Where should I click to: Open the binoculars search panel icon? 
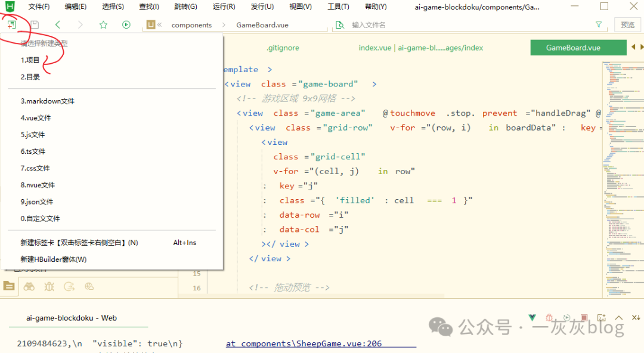click(x=29, y=286)
